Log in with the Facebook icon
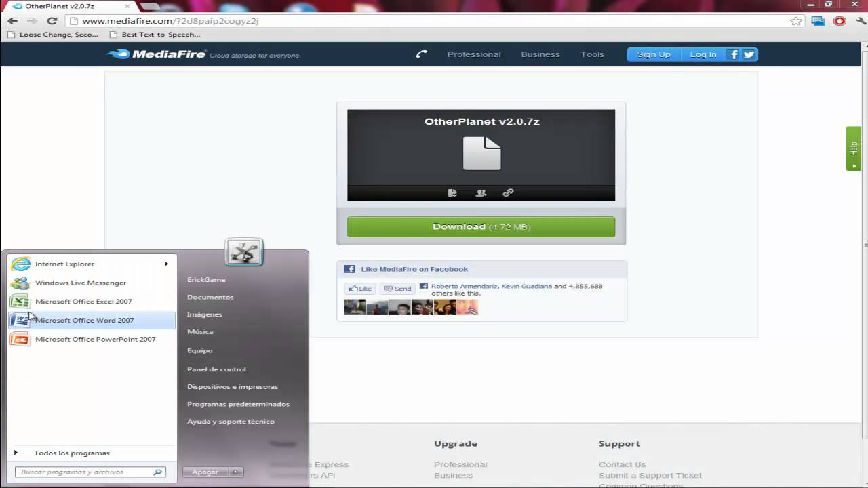This screenshot has height=488, width=868. (733, 54)
